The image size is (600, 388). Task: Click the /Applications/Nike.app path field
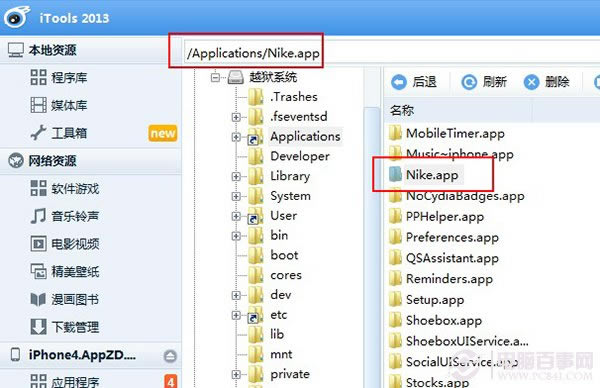coord(391,53)
